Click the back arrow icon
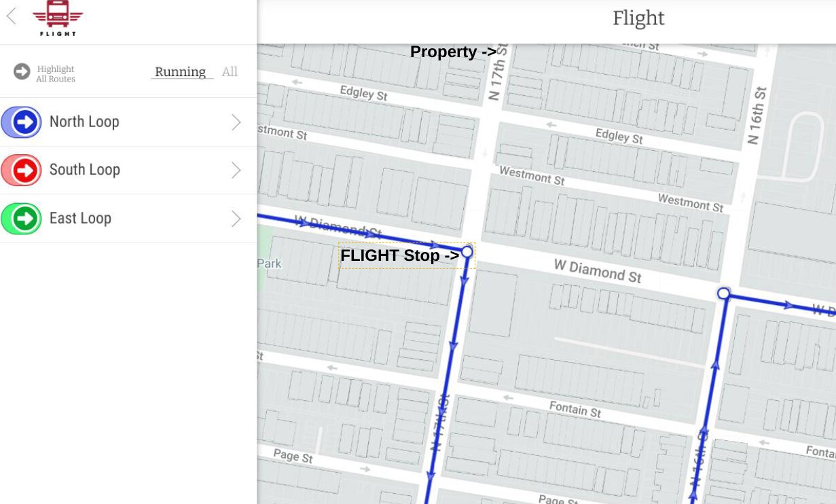The image size is (836, 504). coord(12,16)
